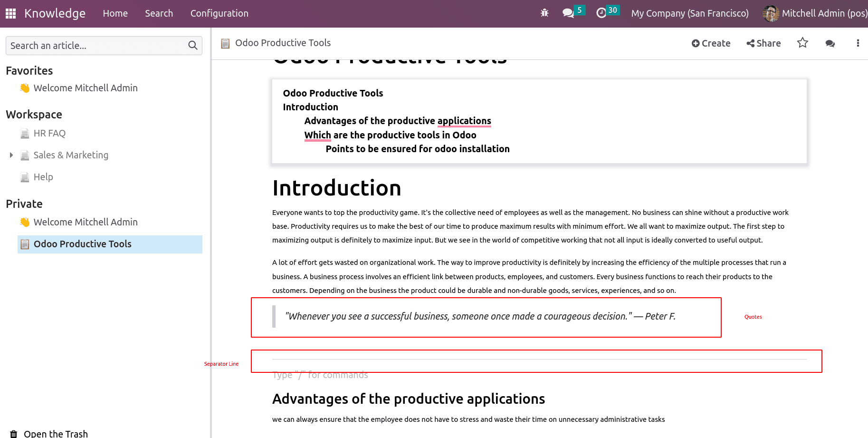Click the Create button
868x438 pixels.
(711, 43)
